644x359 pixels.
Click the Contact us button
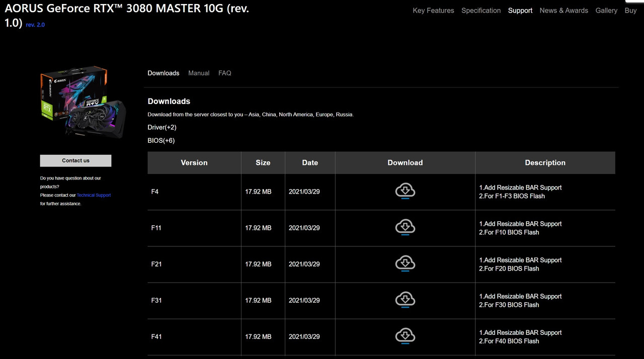(x=75, y=160)
